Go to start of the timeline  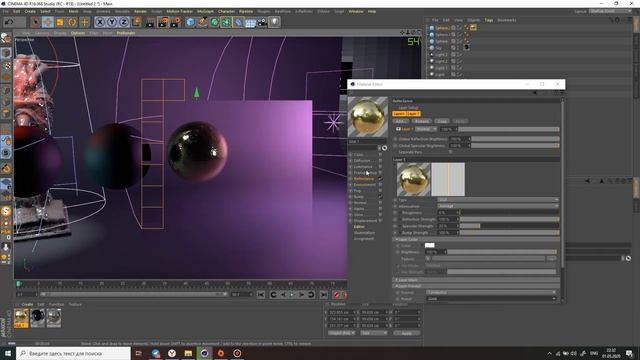[x=261, y=295]
